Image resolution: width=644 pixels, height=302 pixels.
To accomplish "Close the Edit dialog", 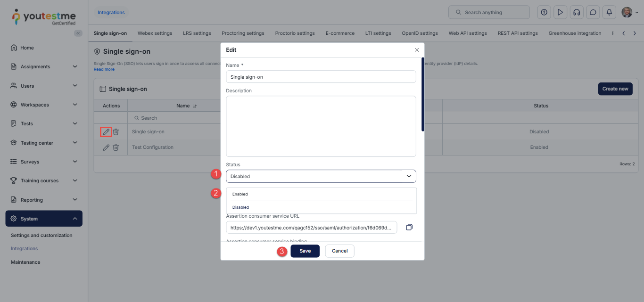I will (x=416, y=50).
